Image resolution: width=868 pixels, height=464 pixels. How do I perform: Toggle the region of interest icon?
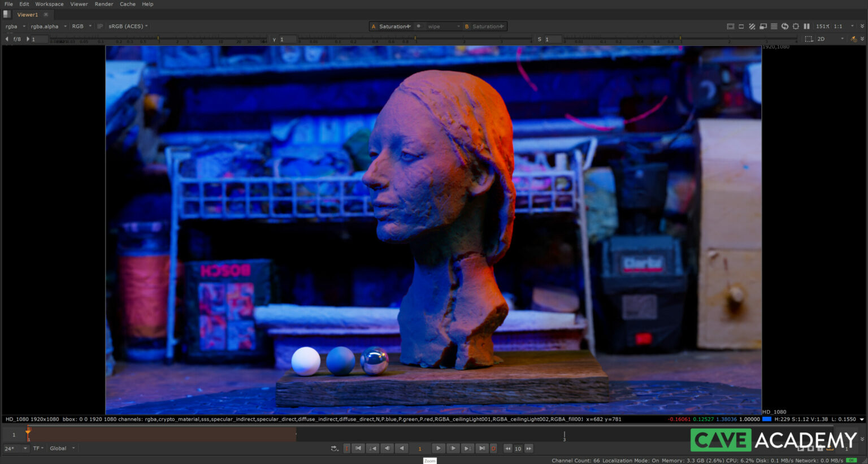click(809, 39)
